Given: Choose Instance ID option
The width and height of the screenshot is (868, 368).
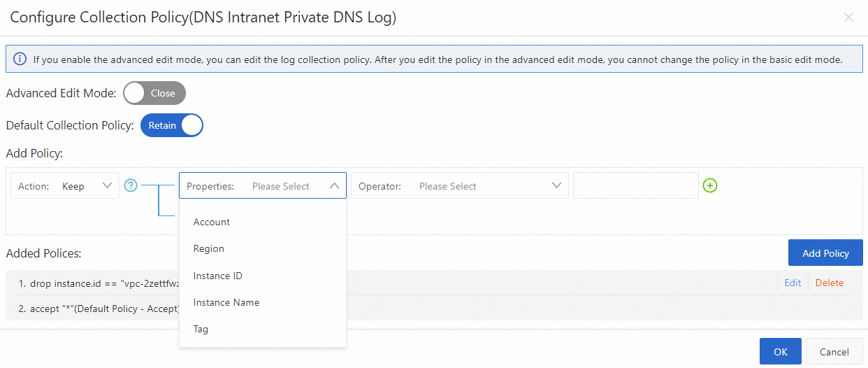Looking at the screenshot, I should (218, 276).
